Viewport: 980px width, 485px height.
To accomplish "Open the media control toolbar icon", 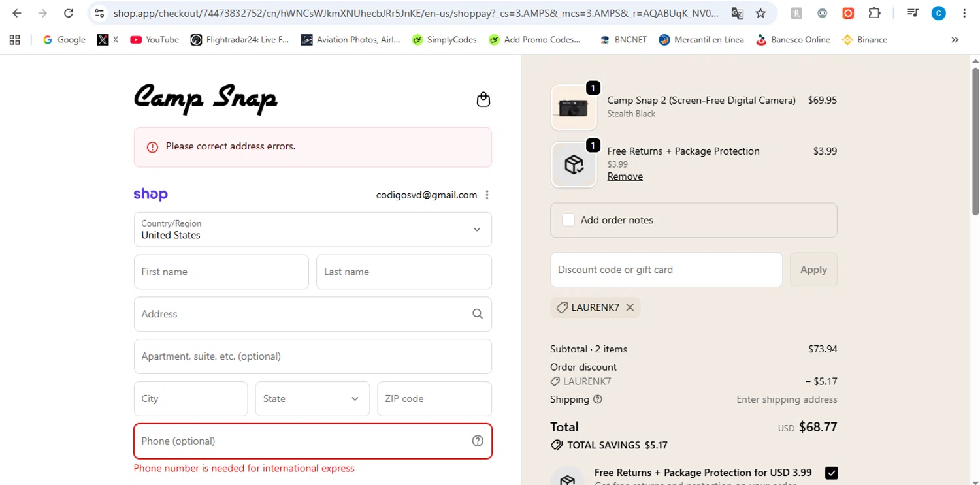I will pos(913,13).
